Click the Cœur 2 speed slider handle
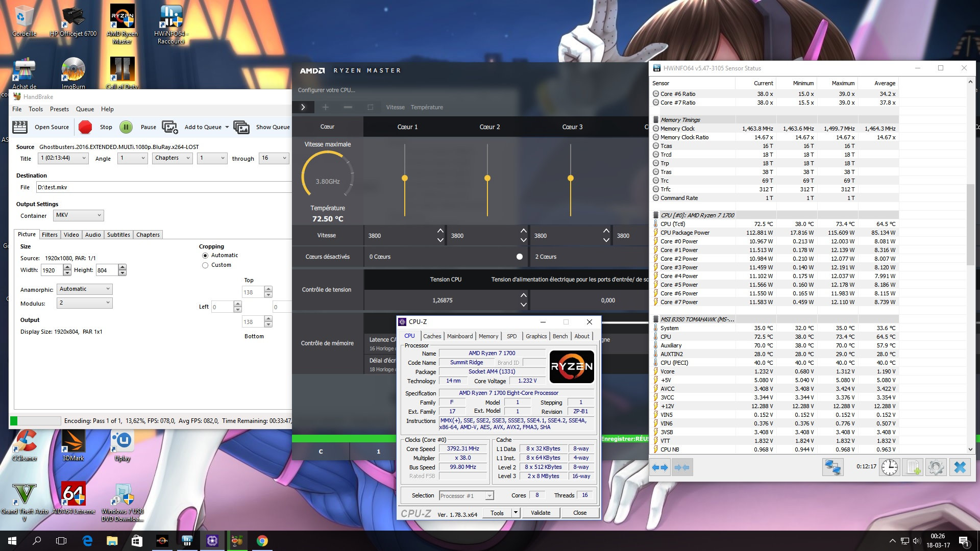980x551 pixels. (x=487, y=178)
